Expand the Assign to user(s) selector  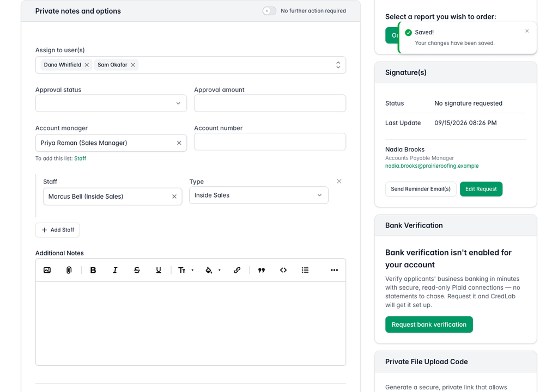click(338, 65)
